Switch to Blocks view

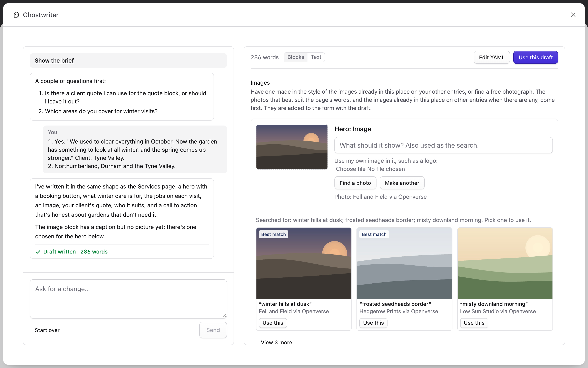click(x=295, y=57)
